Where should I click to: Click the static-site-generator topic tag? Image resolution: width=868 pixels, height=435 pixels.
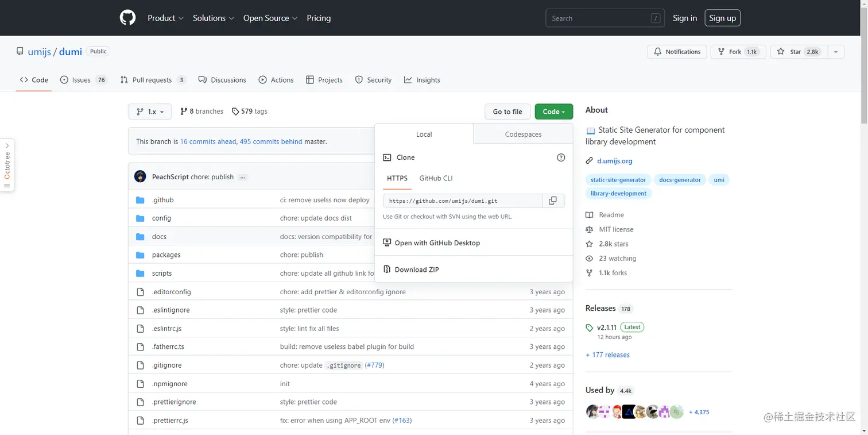[618, 180]
